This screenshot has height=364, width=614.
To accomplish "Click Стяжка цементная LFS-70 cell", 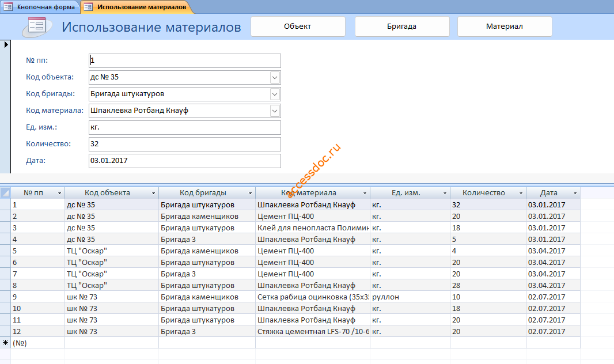I will pyautogui.click(x=313, y=332).
